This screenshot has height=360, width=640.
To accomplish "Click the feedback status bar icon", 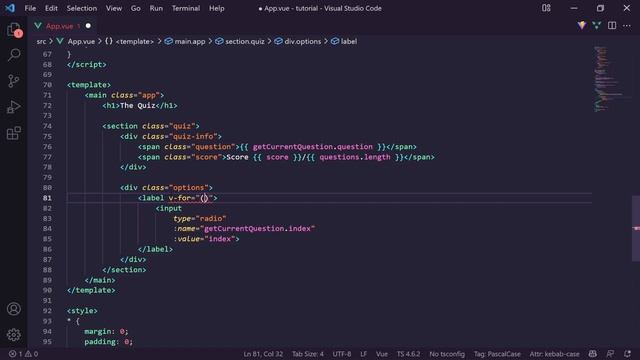I will pyautogui.click(x=610, y=354).
